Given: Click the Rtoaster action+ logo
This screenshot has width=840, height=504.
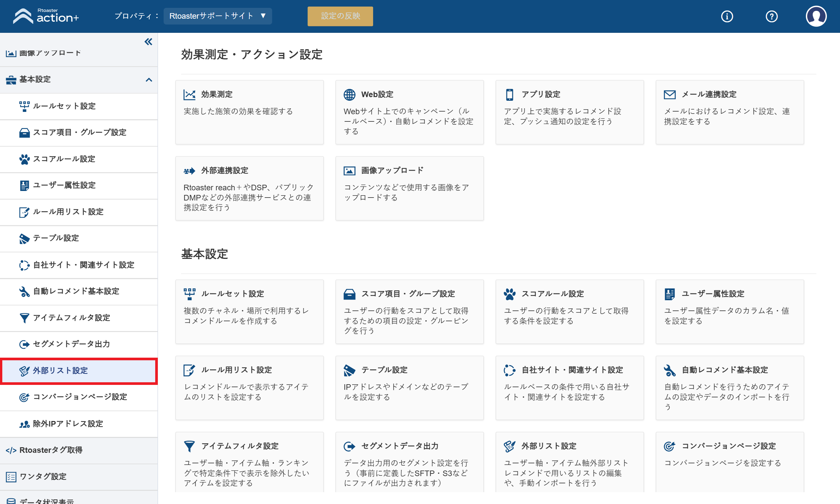Looking at the screenshot, I should pos(46,16).
